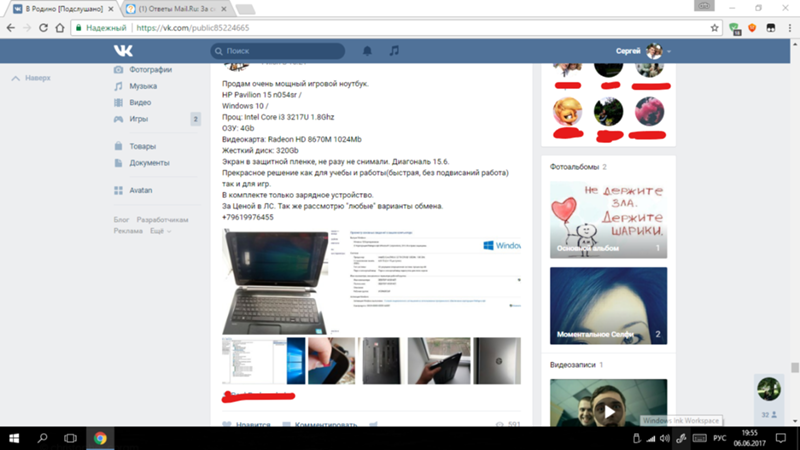The height and width of the screenshot is (450, 800).
Task: Open the laptop by window thumbnail
Action: (x=439, y=361)
